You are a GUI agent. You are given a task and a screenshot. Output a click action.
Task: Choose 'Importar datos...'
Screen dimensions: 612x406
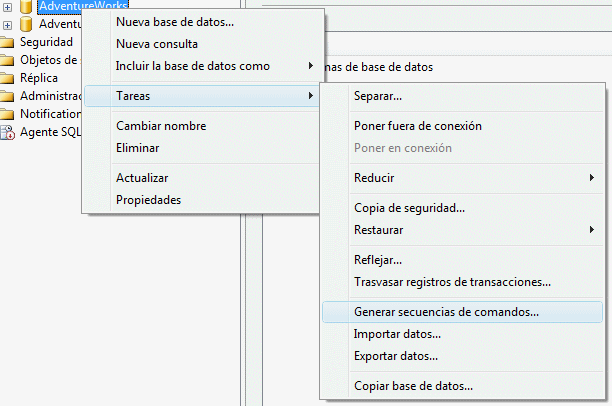pos(463,334)
